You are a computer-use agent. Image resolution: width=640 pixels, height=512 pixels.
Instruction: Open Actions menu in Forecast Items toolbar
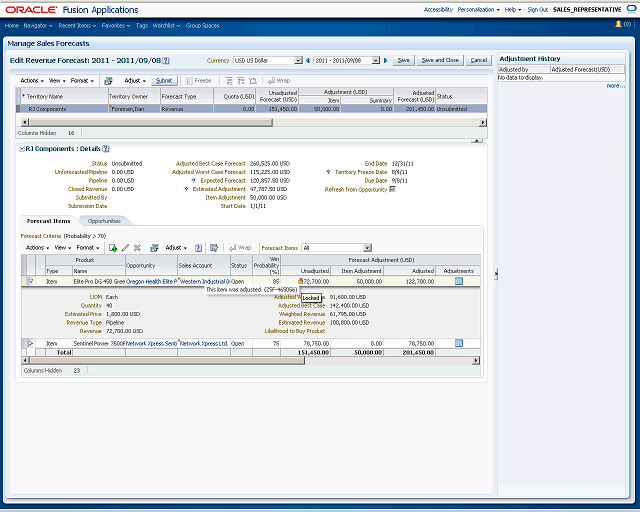coord(37,248)
